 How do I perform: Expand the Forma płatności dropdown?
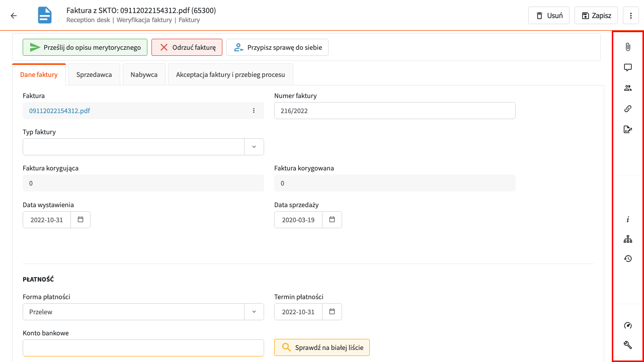(254, 312)
